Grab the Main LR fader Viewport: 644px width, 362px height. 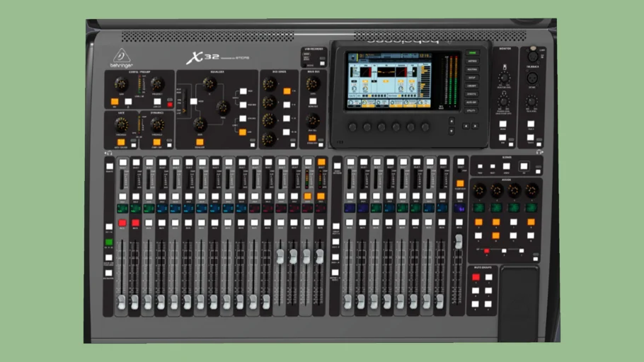(459, 241)
